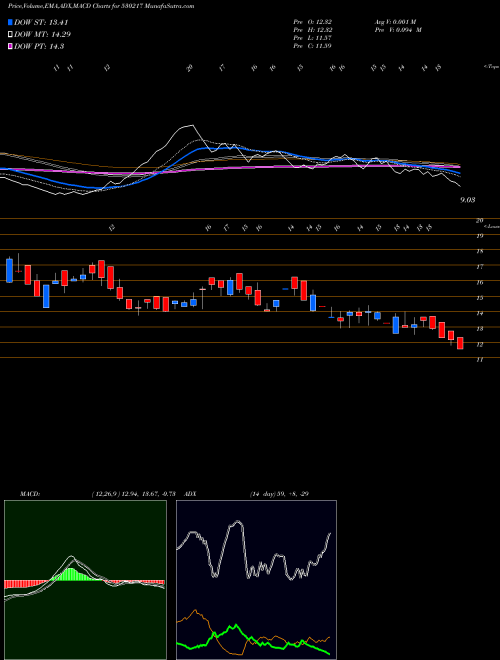Click the 'Pre C: 11.59' value
Image resolution: width=500 pixels, height=660 pixels.
coord(313,46)
